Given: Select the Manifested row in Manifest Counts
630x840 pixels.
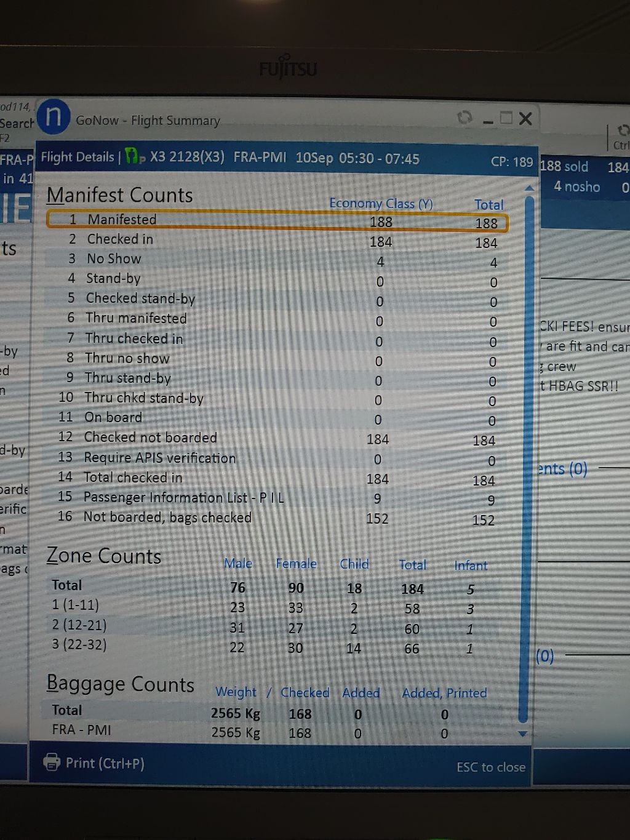Looking at the screenshot, I should 277,220.
